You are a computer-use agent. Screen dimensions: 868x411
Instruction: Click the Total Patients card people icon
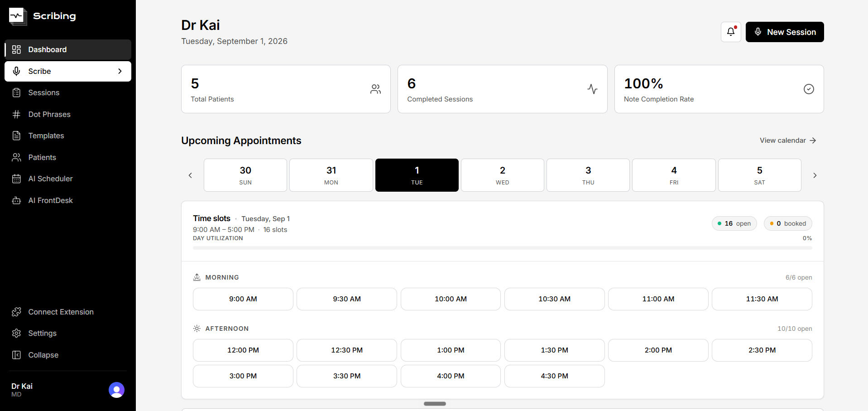pos(375,89)
